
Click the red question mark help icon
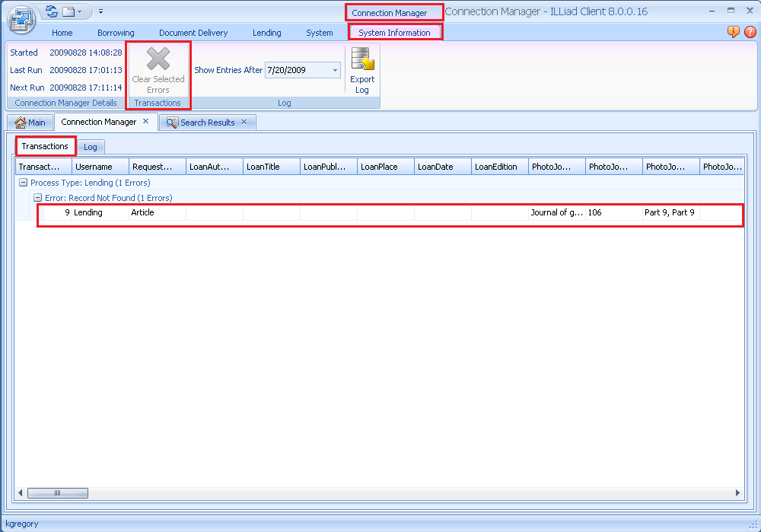tap(750, 32)
